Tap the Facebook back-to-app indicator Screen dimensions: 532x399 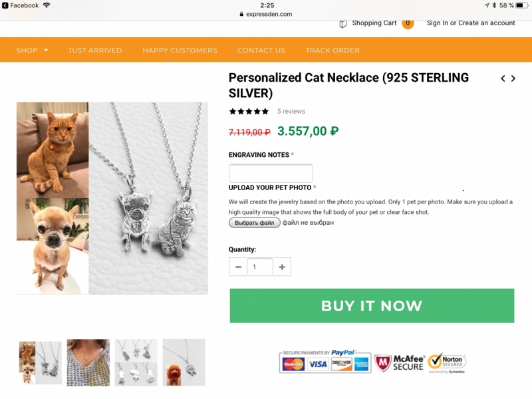coord(21,5)
